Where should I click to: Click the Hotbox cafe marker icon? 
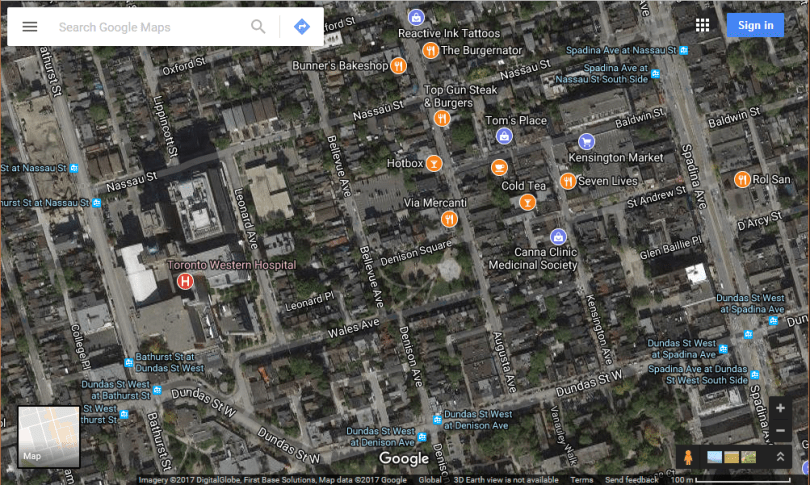pos(434,163)
